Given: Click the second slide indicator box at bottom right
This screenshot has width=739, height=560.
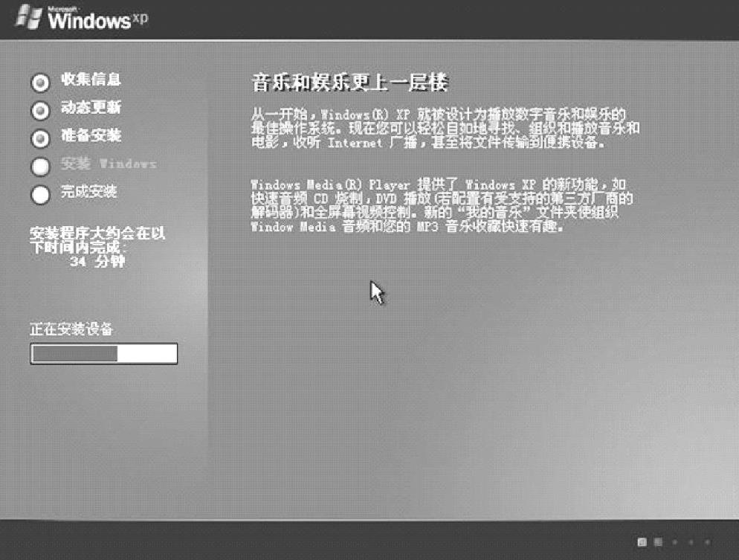Looking at the screenshot, I should [658, 542].
